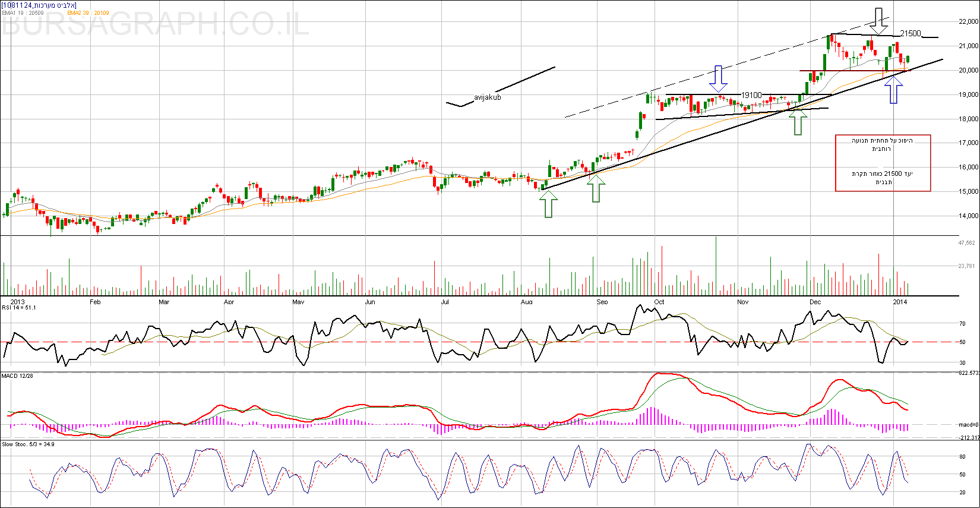
Task: Click the chart title with ticker 1081124
Action: (x=39, y=5)
